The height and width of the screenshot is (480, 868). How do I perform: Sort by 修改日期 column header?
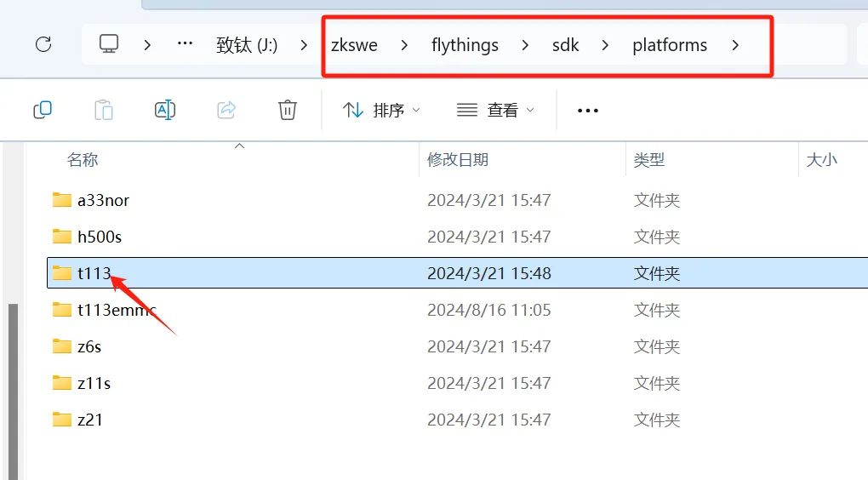(x=458, y=159)
